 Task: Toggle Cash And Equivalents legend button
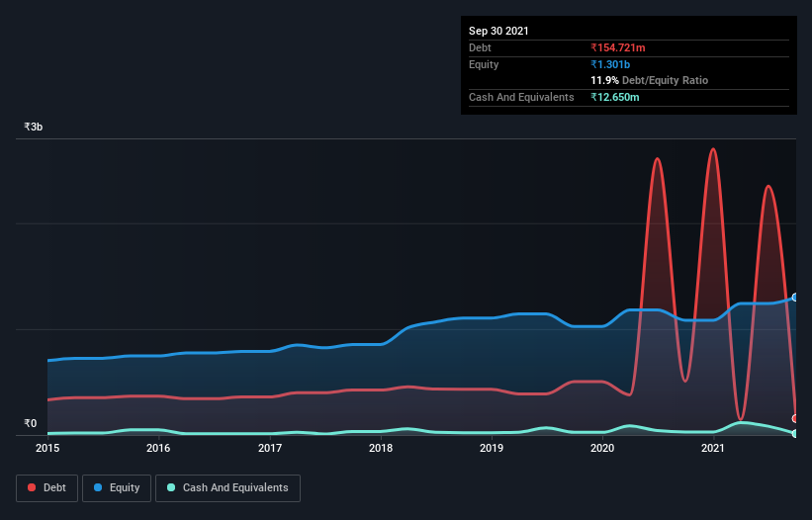tap(227, 488)
